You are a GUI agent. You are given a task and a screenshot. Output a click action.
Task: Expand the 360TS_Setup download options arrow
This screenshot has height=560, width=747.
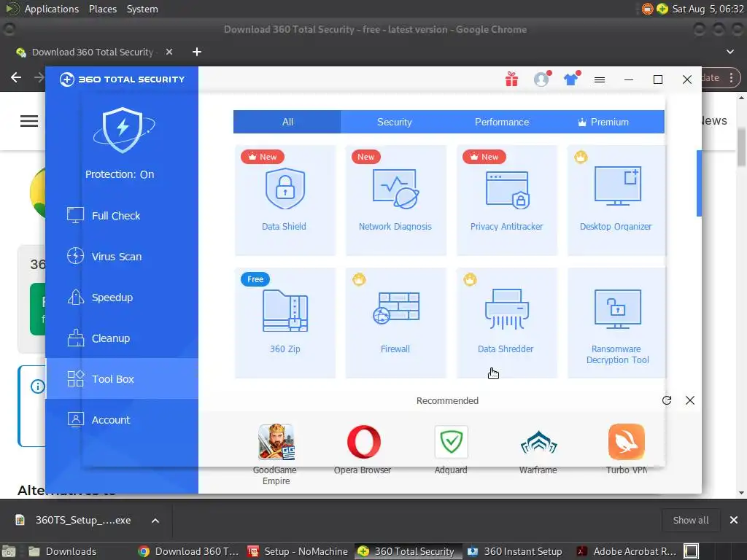click(155, 521)
